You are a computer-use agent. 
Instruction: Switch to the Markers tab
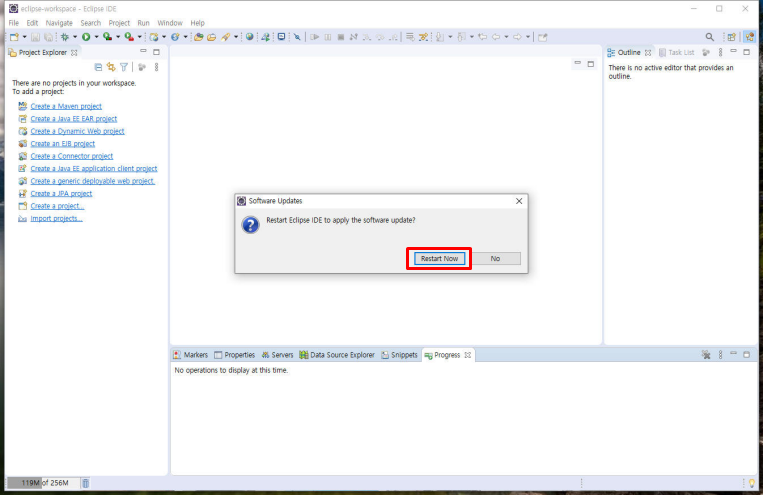pos(191,355)
